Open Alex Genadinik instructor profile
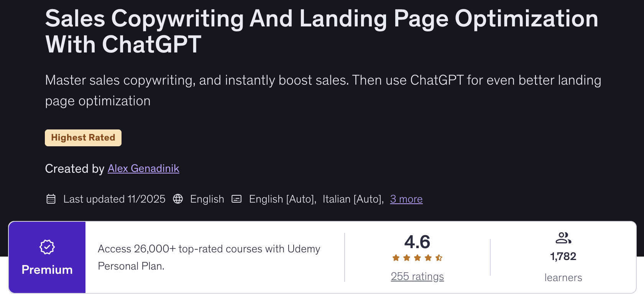Image resolution: width=644 pixels, height=301 pixels. point(143,168)
